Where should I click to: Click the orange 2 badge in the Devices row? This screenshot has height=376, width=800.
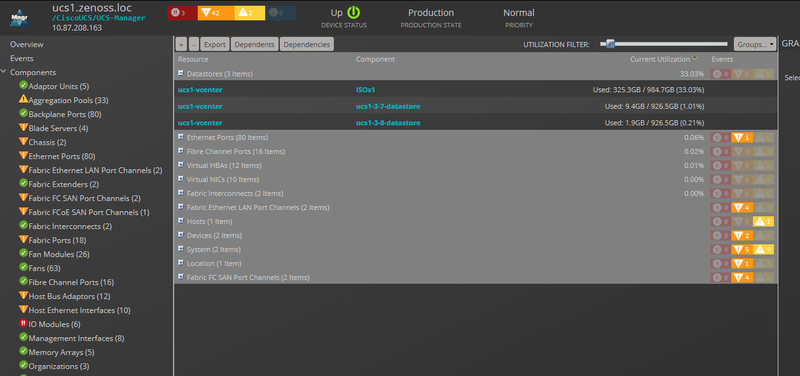click(x=742, y=236)
